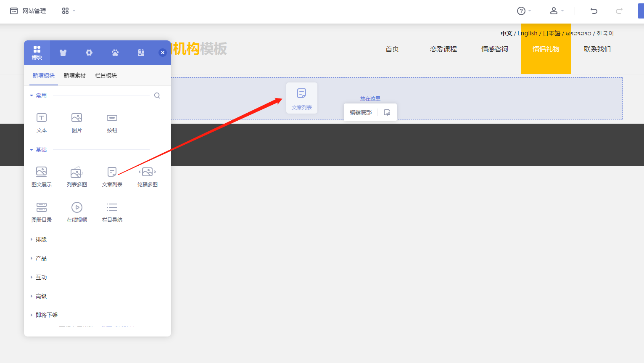Select the 图片 image module
This screenshot has width=644, height=363.
tap(77, 123)
